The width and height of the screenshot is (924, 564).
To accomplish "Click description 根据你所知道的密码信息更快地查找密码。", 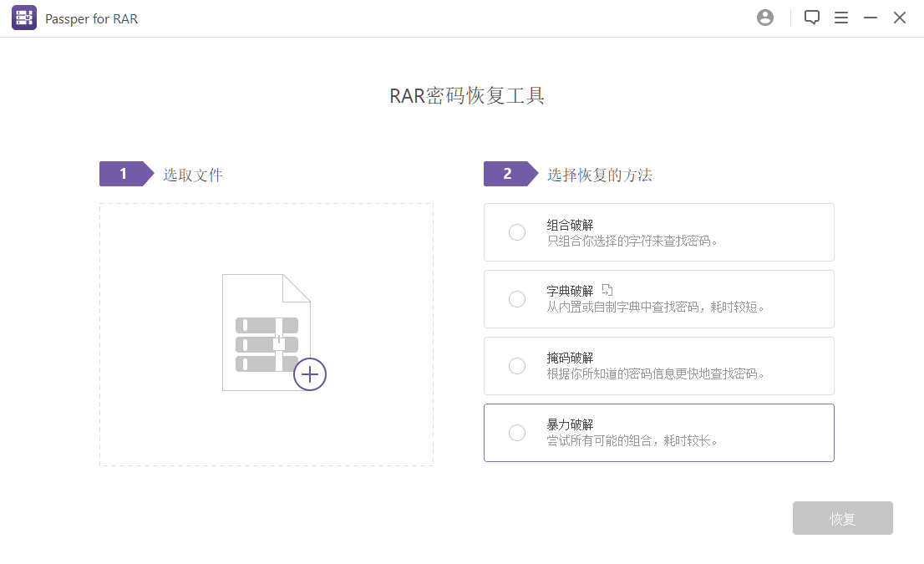I will pyautogui.click(x=655, y=373).
